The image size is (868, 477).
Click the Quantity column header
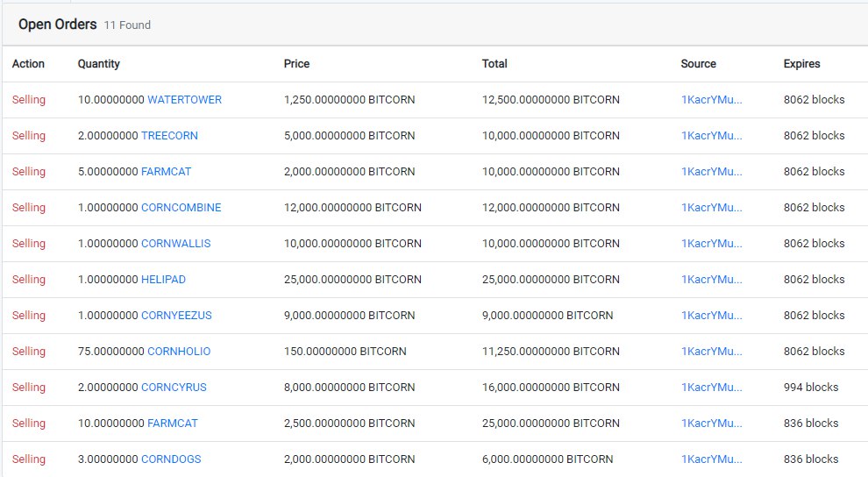98,64
